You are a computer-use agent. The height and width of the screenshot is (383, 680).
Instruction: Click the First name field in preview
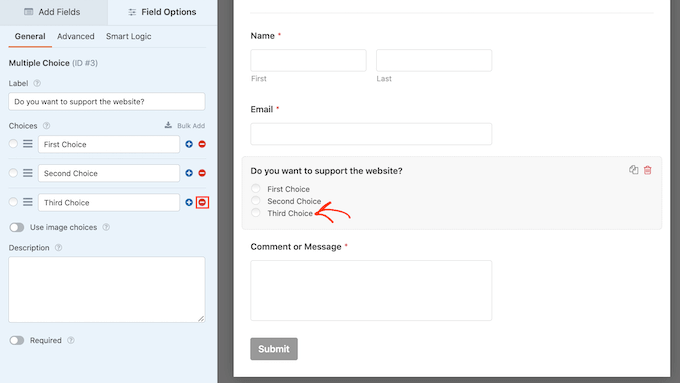tap(308, 60)
